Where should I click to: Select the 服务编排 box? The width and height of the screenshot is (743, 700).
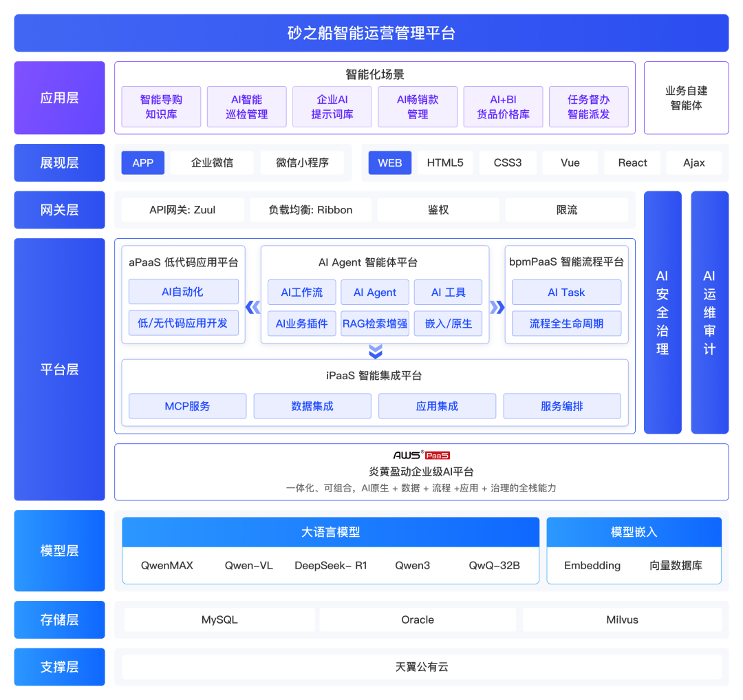(x=562, y=406)
